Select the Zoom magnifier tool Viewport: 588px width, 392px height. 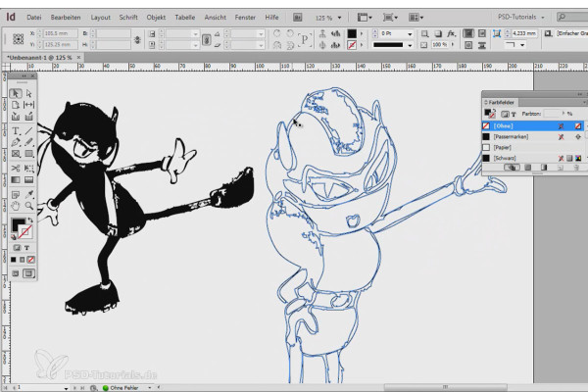point(28,205)
